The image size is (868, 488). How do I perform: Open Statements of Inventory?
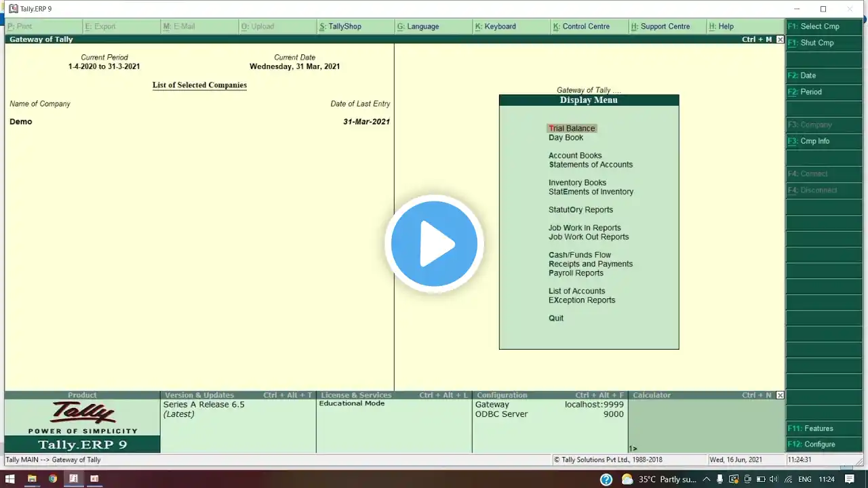[591, 192]
